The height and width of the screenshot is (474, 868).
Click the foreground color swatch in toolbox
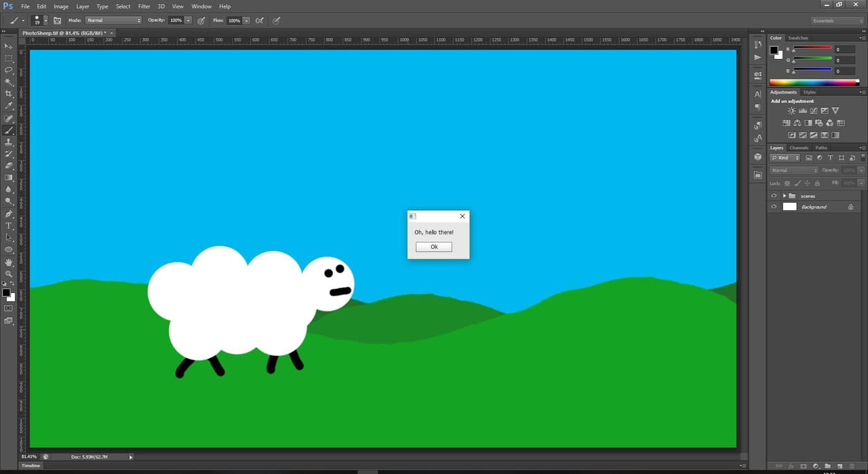(6, 293)
